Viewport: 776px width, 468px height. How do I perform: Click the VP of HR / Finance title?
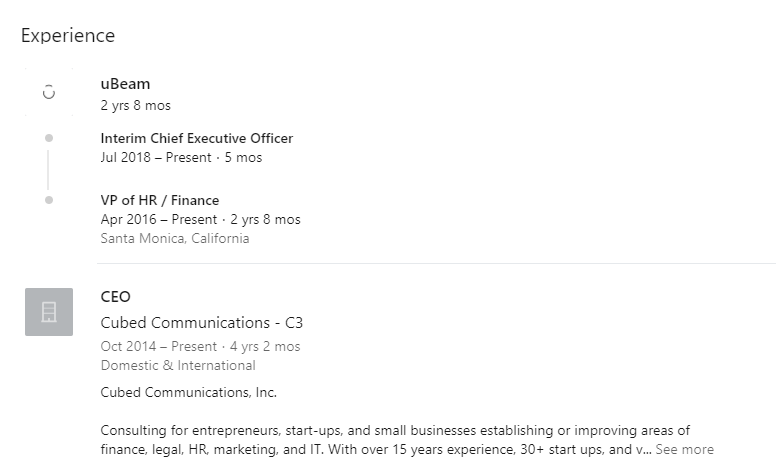[160, 200]
